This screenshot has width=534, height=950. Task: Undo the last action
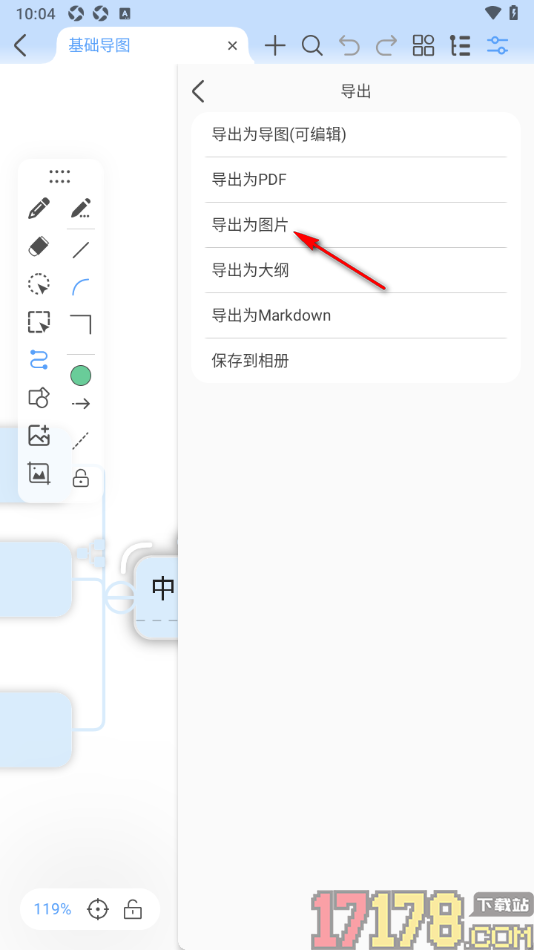[x=349, y=45]
